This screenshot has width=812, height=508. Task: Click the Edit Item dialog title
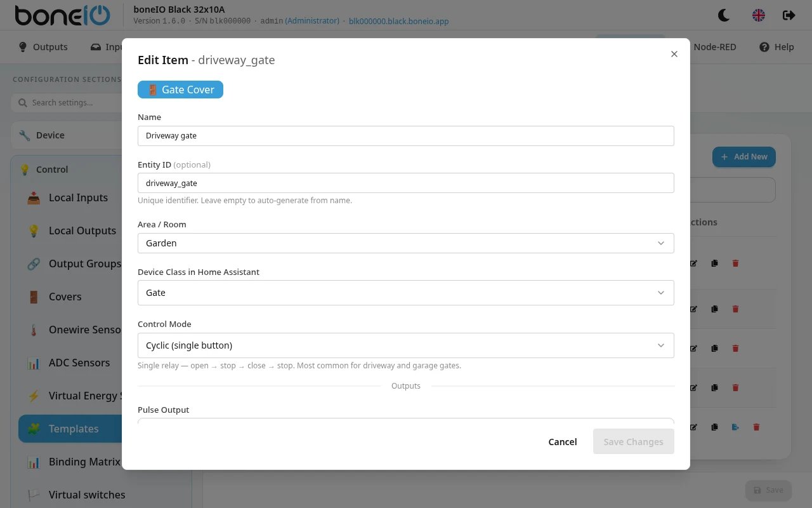[x=206, y=60]
